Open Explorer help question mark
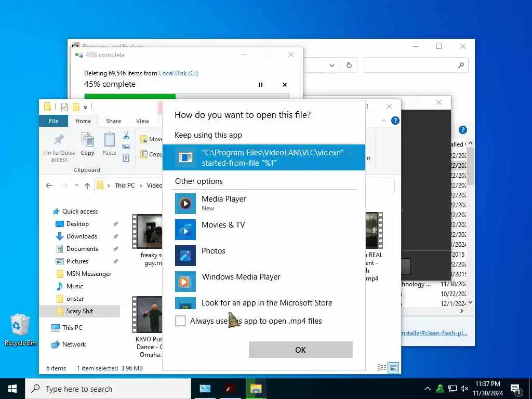Image resolution: width=532 pixels, height=399 pixels. pyautogui.click(x=395, y=121)
